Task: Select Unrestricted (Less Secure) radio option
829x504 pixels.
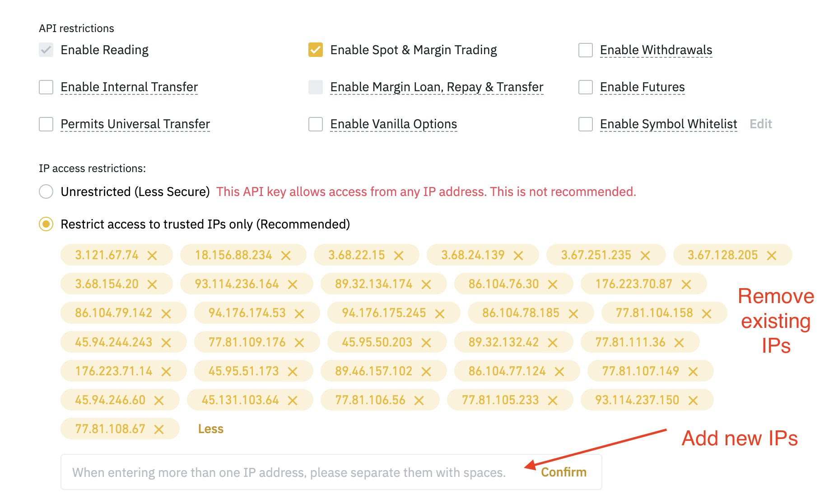Action: tap(46, 191)
